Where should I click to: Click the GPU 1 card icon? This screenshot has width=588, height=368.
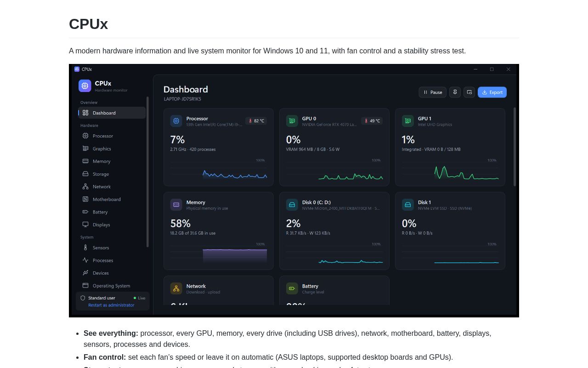coord(408,121)
